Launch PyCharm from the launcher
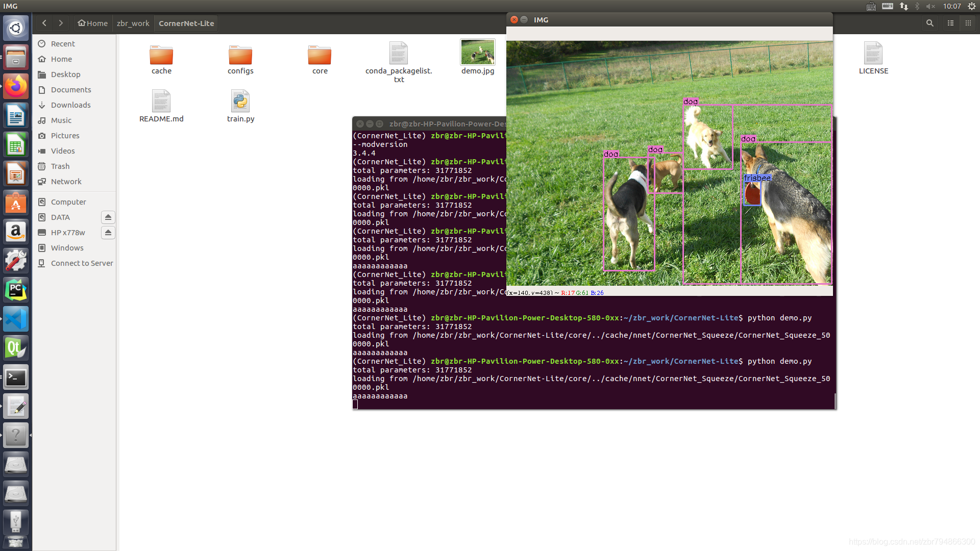980x551 pixels. 16,289
